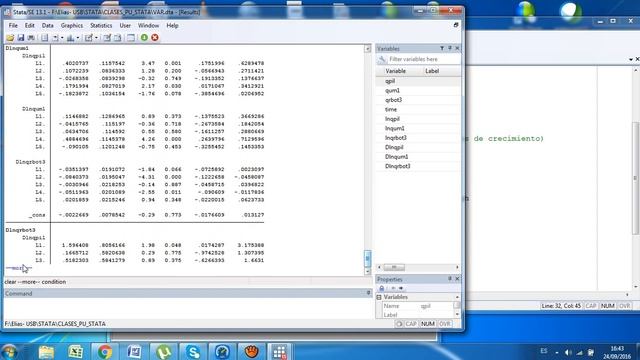The height and width of the screenshot is (360, 640).
Task: Open the User menu
Action: (x=125, y=25)
